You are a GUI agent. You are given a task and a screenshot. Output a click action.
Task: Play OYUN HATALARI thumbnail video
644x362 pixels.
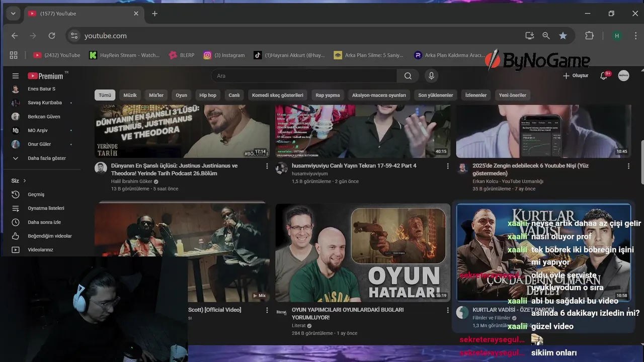(x=363, y=253)
